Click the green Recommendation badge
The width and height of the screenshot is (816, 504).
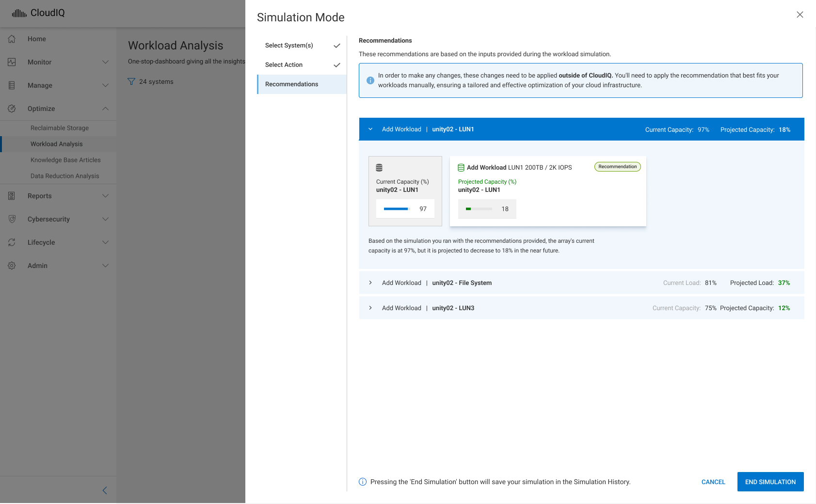pos(617,167)
